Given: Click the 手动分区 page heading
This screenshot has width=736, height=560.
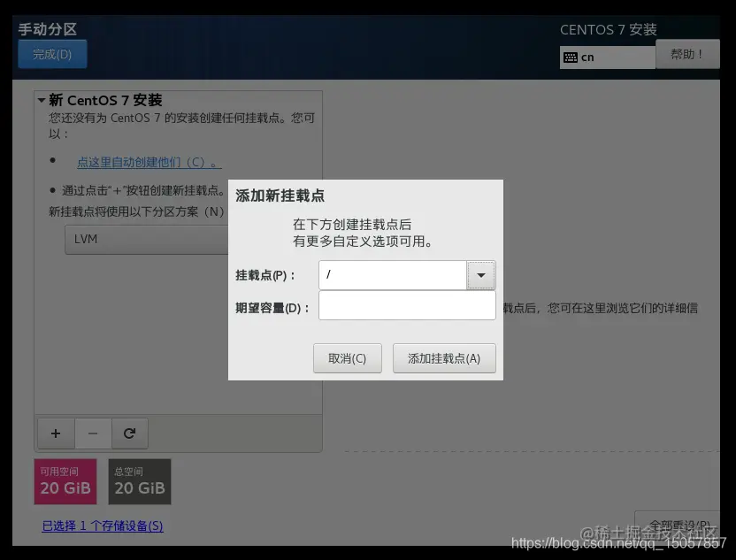Looking at the screenshot, I should pyautogui.click(x=48, y=29).
